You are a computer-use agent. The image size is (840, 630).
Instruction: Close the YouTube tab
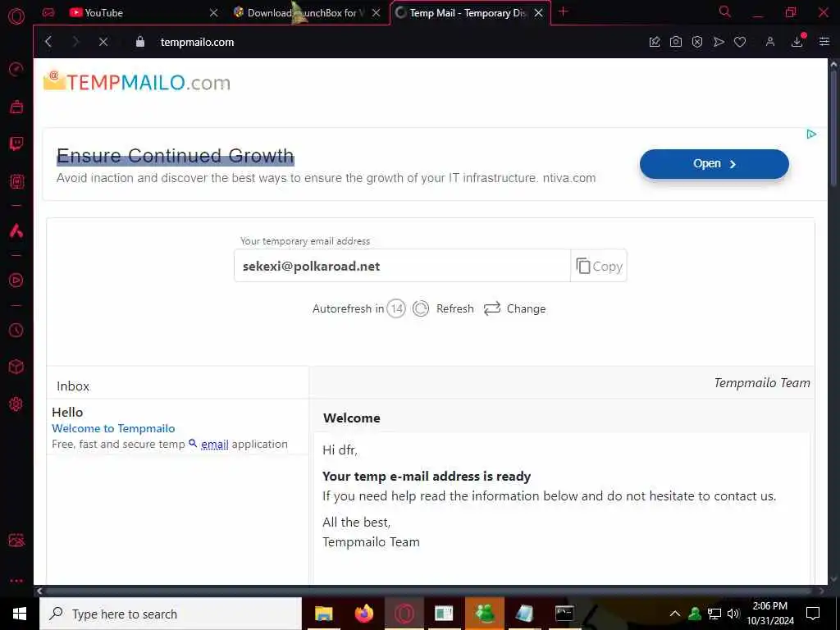click(214, 13)
